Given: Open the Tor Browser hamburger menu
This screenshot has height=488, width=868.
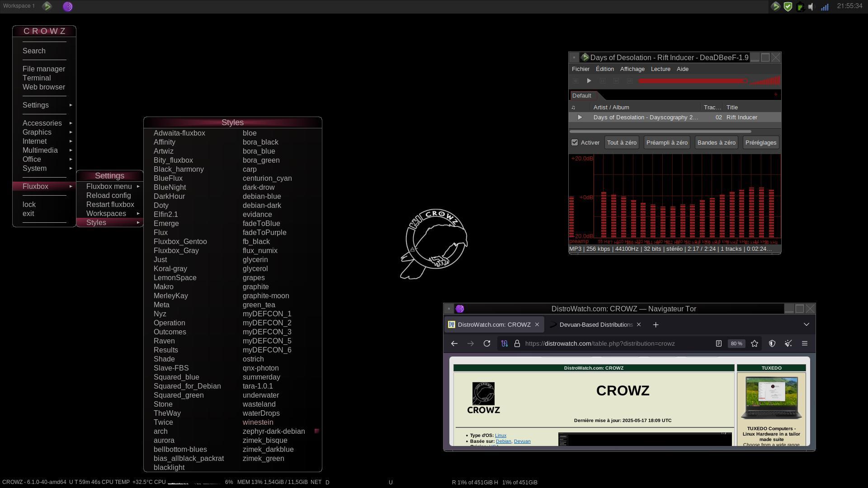Looking at the screenshot, I should tap(805, 344).
